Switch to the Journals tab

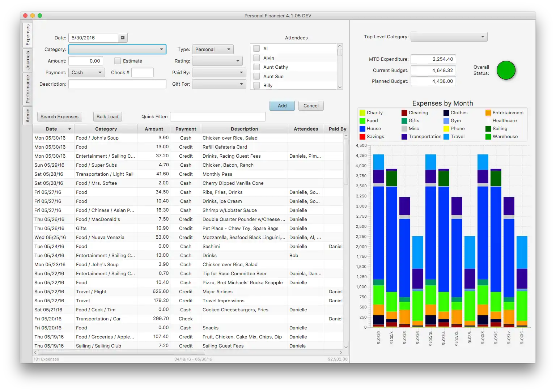tap(27, 60)
